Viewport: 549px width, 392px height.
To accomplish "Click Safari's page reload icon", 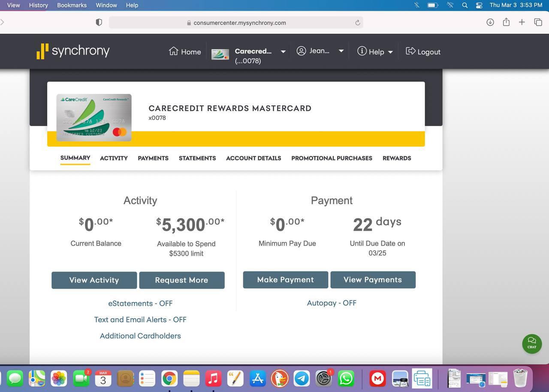I will tap(357, 23).
